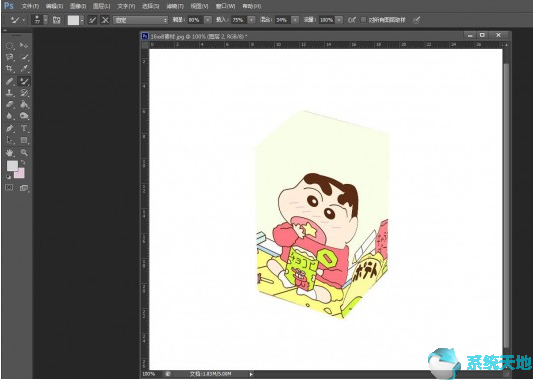Click the Mix 34% value field
This screenshot has height=380, width=533.
pyautogui.click(x=283, y=20)
